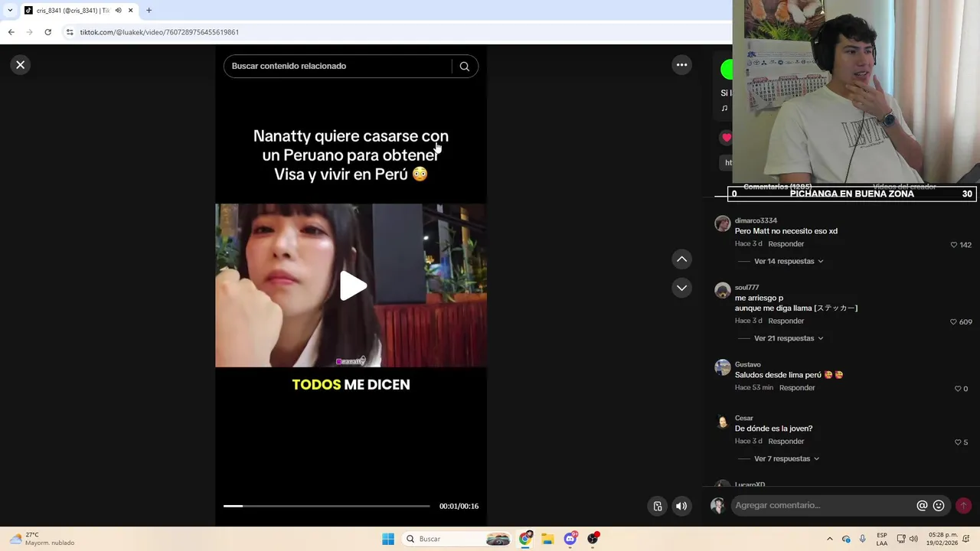Open the Cesar username link

[744, 418]
